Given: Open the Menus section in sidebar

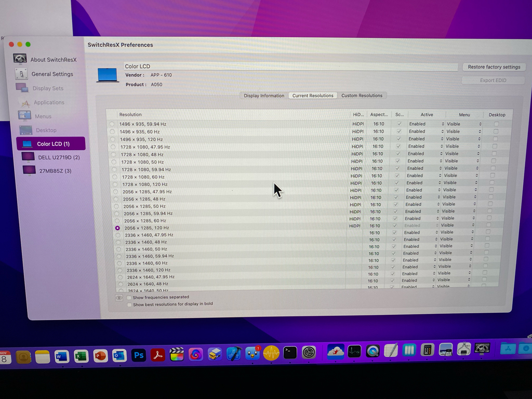Looking at the screenshot, I should point(35,116).
